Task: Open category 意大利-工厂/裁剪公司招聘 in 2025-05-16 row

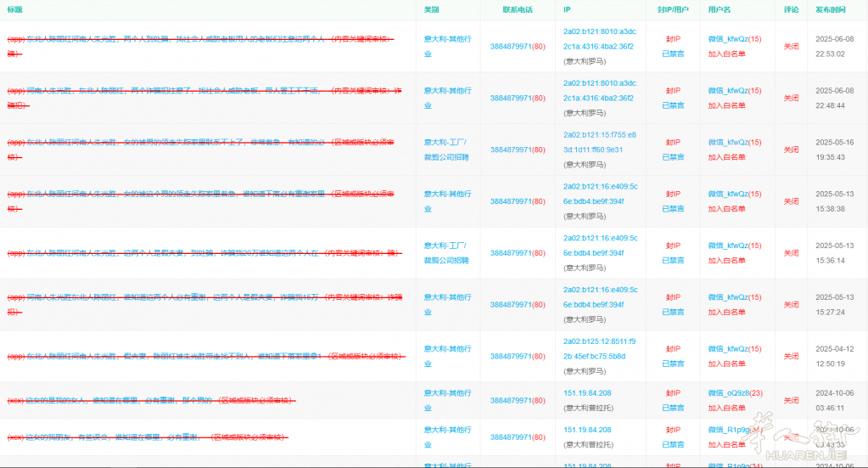Action: tap(445, 149)
